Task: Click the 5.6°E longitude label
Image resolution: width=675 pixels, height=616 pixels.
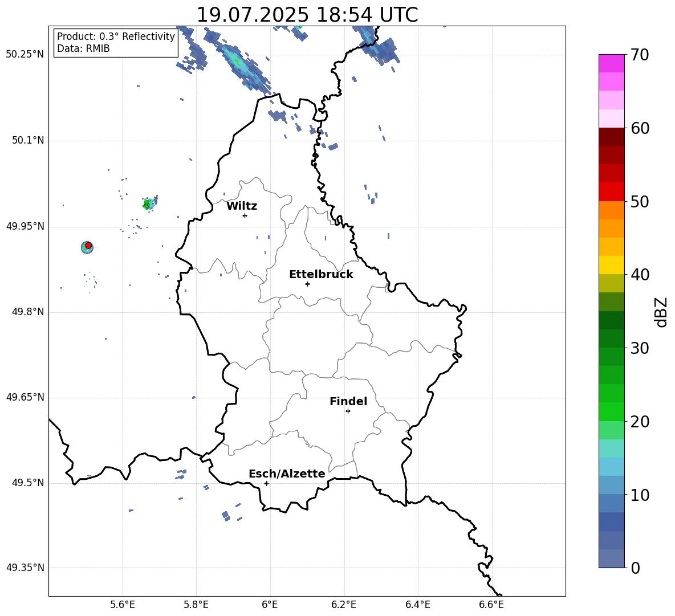Action: coord(123,605)
